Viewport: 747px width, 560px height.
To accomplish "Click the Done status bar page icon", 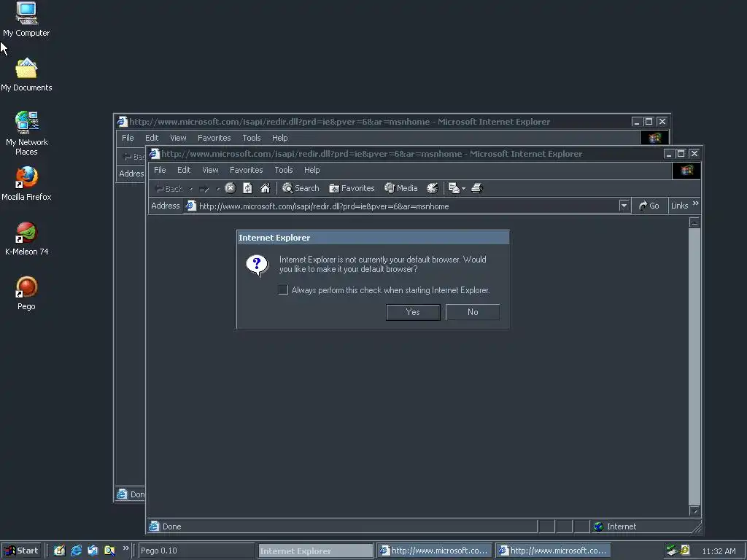I will pos(154,526).
